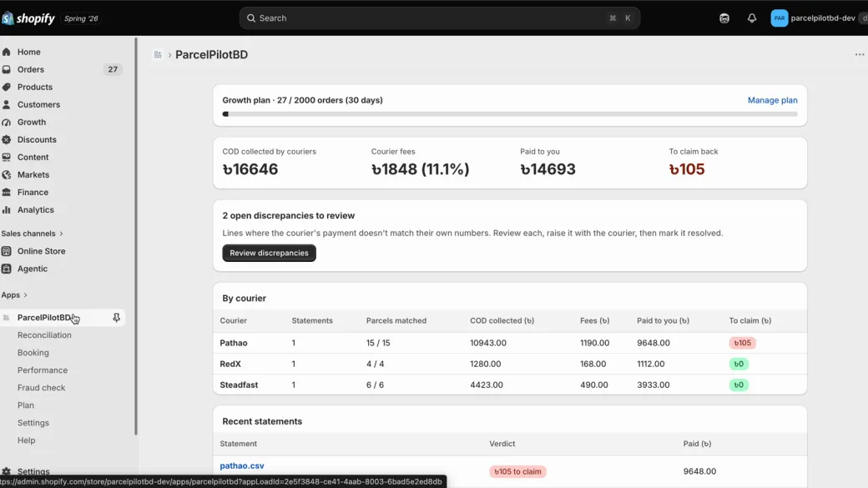
Task: Click the Shopify logo
Action: [x=28, y=18]
